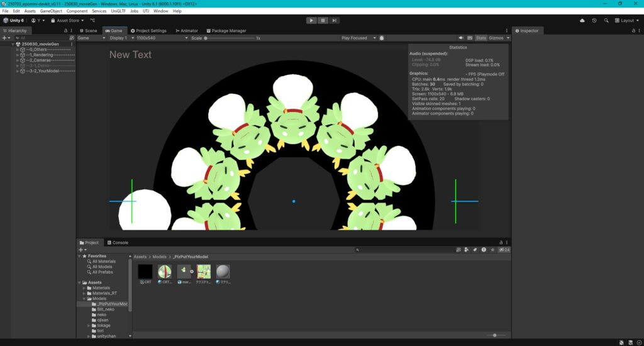Lock the Hierarchy panel
644x346 pixels.
coord(65,31)
